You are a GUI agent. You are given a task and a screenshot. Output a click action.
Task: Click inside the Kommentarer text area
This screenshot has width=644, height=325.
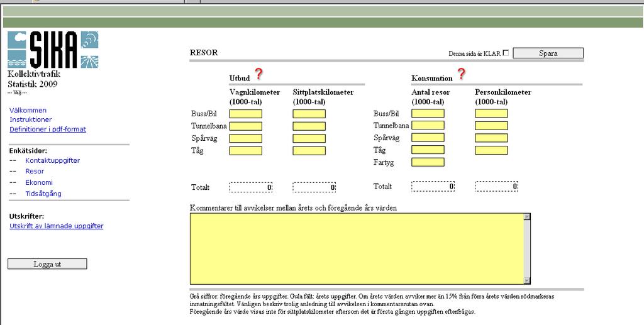(x=357, y=249)
